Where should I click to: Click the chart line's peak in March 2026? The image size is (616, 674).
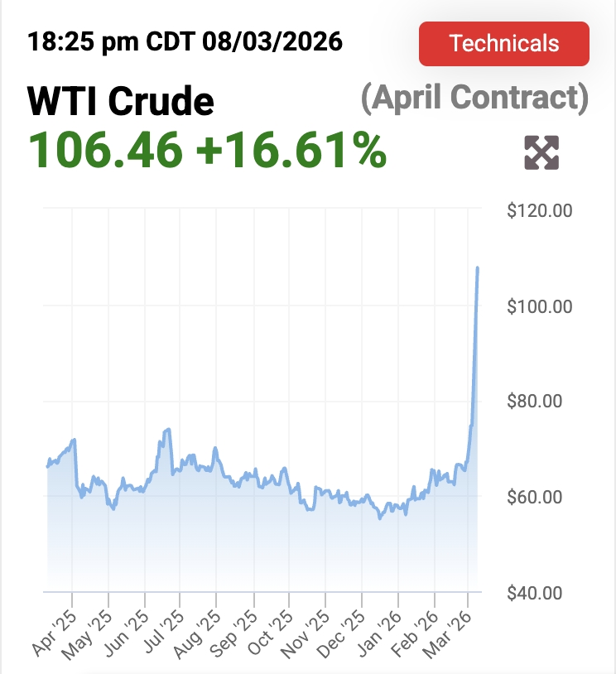tap(478, 268)
